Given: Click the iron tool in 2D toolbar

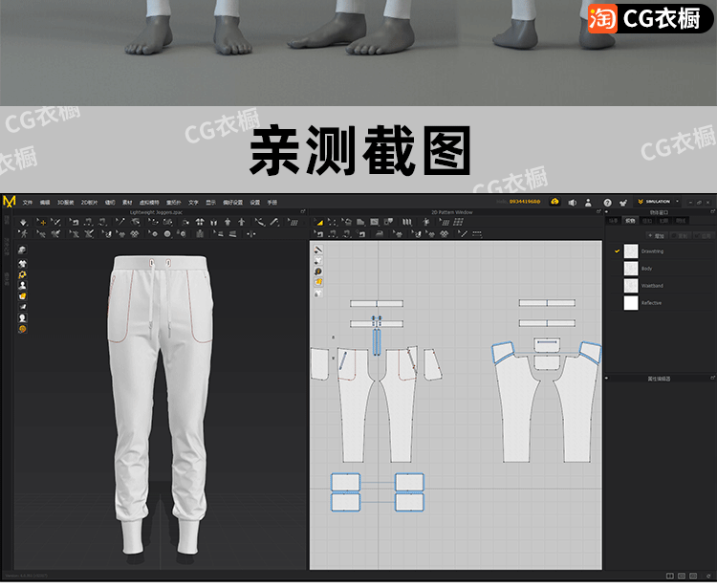Looking at the screenshot, I should 380,234.
